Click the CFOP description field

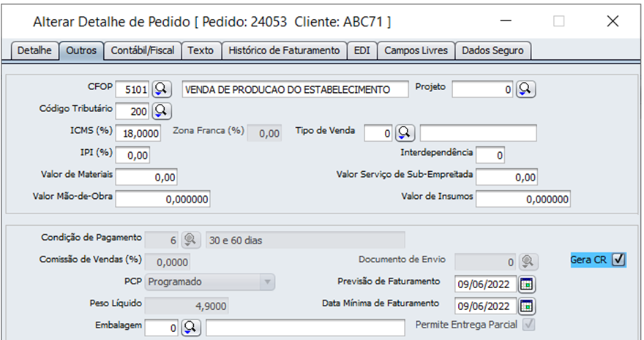296,89
